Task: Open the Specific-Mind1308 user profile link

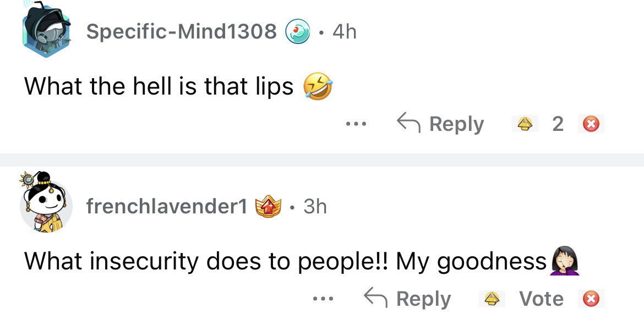Action: pos(181,32)
